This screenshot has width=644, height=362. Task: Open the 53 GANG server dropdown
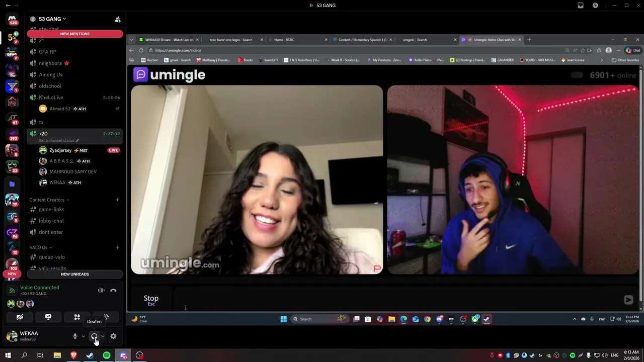[x=52, y=19]
